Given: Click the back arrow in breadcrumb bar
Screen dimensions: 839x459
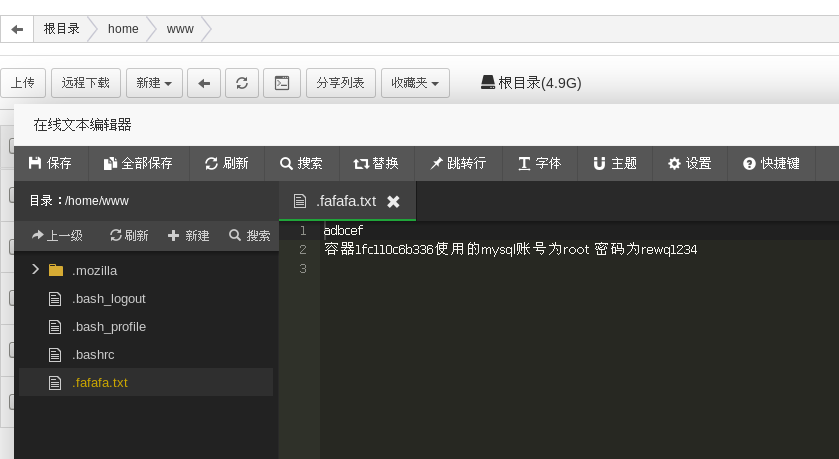Looking at the screenshot, I should tap(17, 29).
